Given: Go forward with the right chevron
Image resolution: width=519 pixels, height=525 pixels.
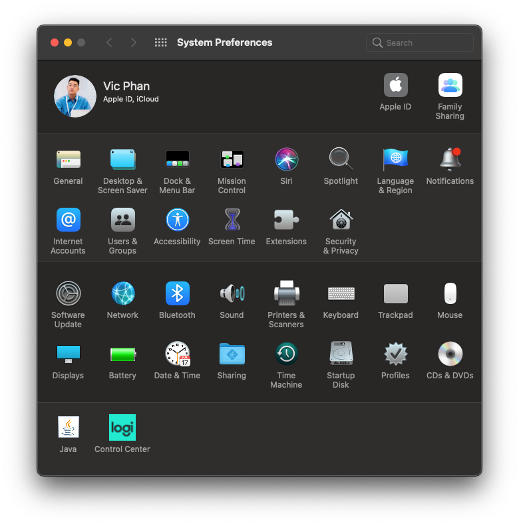Looking at the screenshot, I should (x=133, y=43).
